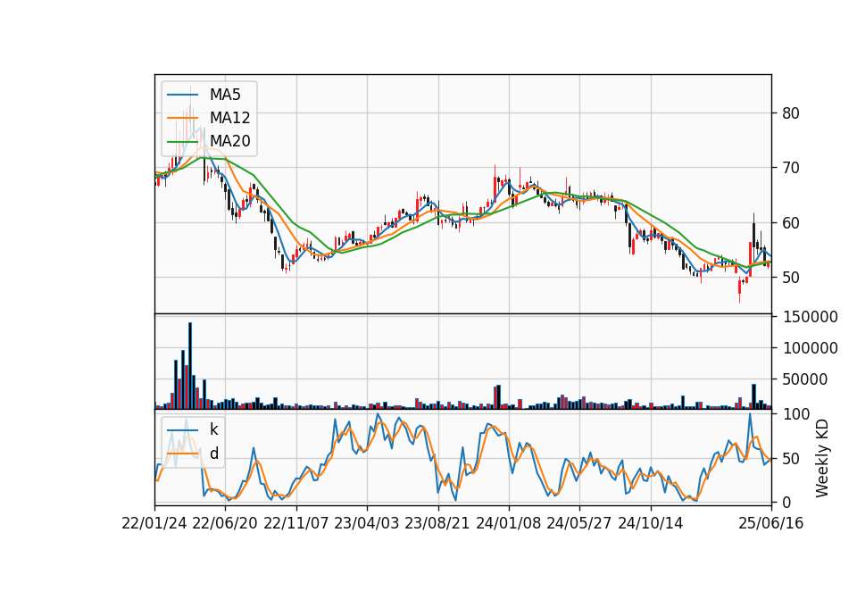The width and height of the screenshot is (857, 616).
Task: Click the 22/01/24 date label
Action: (154, 523)
